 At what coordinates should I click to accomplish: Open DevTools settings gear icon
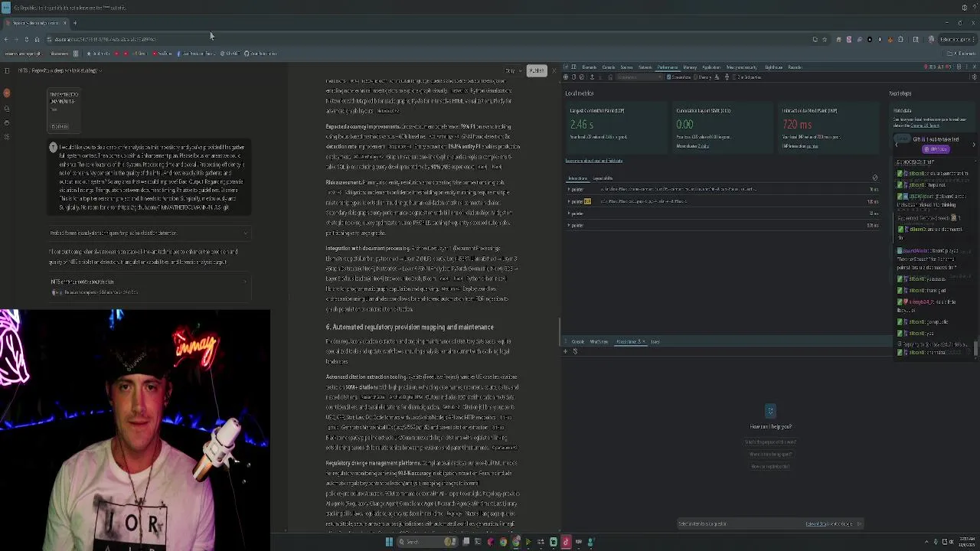coord(959,67)
